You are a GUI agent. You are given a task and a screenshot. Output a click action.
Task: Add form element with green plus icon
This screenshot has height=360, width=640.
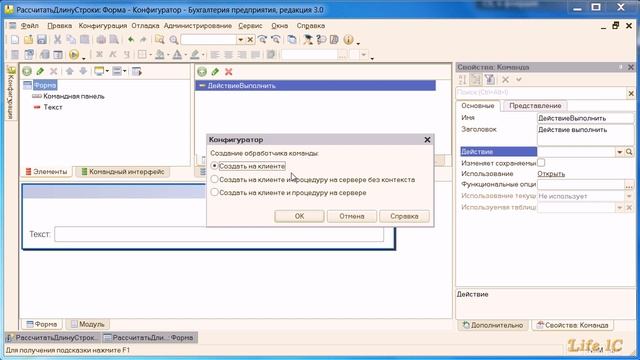[27, 71]
